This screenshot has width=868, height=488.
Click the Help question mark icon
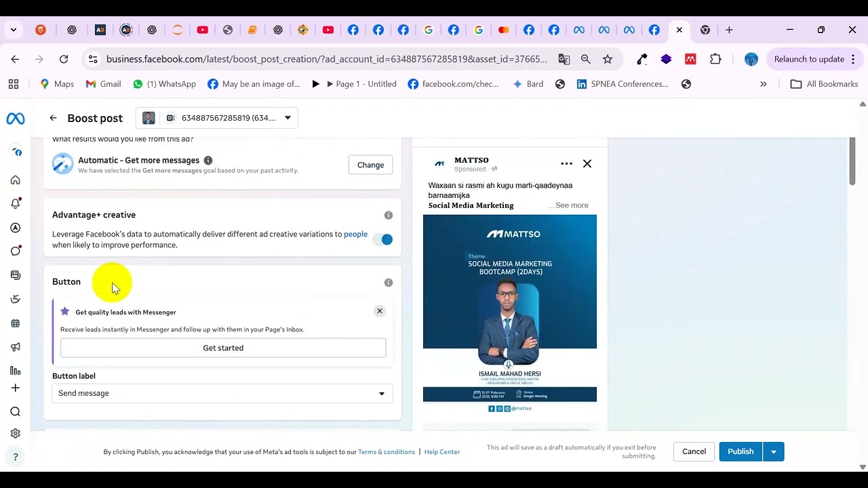(x=16, y=457)
